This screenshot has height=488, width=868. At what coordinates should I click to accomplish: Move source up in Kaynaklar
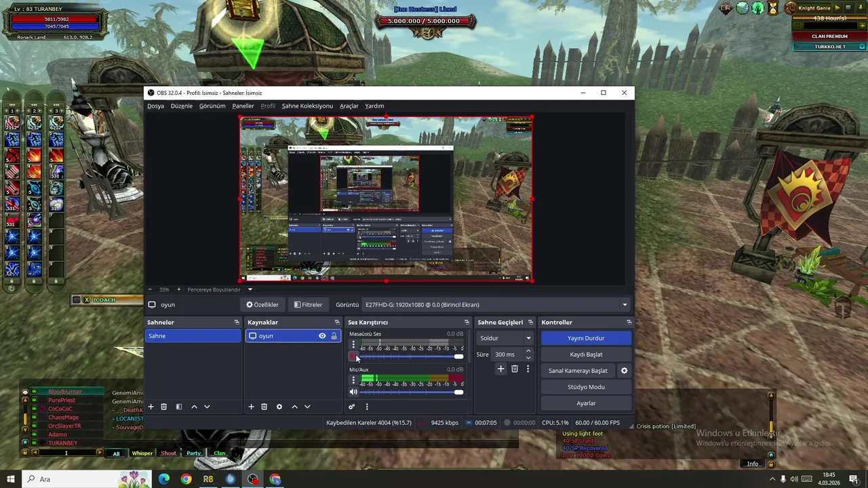point(294,407)
